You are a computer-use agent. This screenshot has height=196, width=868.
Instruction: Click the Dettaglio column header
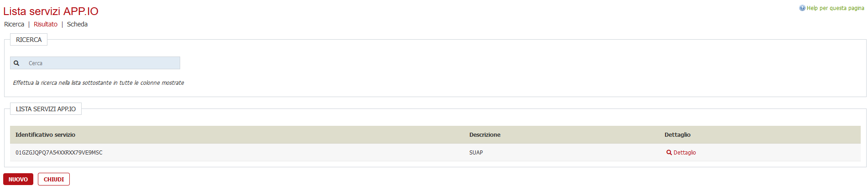677,135
